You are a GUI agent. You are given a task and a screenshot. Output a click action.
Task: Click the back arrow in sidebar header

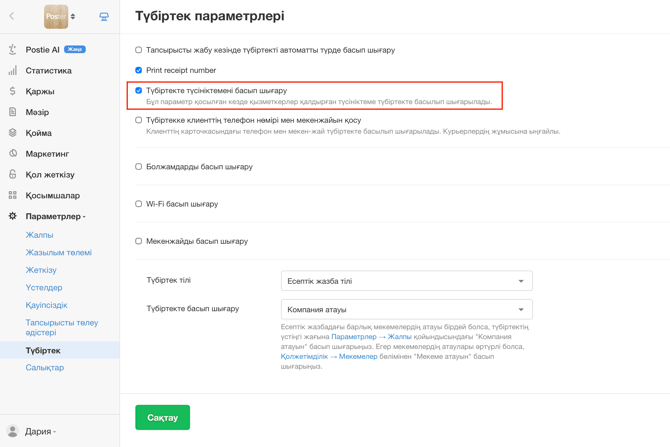[12, 16]
